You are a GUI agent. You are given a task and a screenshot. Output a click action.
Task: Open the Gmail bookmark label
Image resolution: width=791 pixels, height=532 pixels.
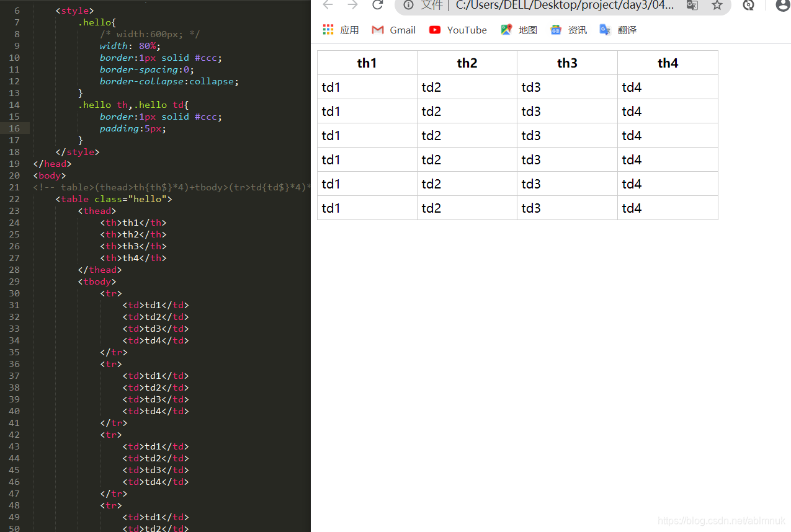pos(403,30)
